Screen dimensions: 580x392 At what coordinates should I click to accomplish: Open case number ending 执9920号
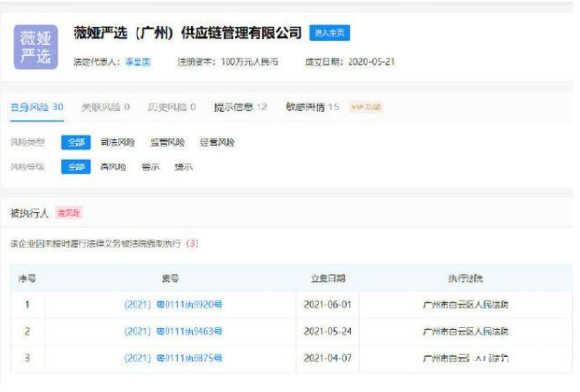point(173,305)
